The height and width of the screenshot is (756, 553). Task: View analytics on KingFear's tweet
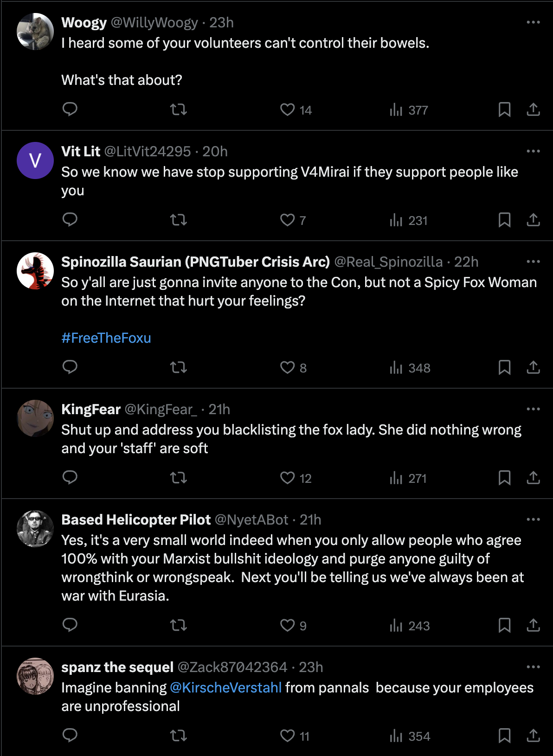coord(408,478)
